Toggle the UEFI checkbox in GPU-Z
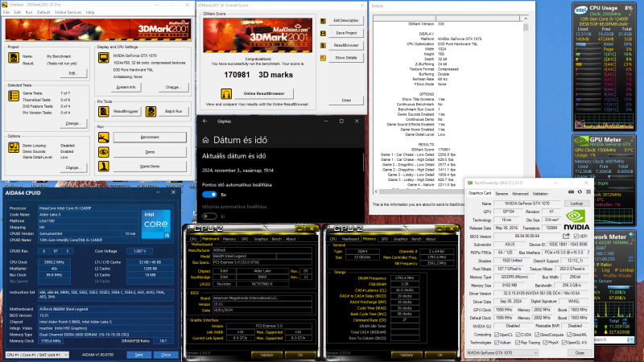 pos(576,237)
